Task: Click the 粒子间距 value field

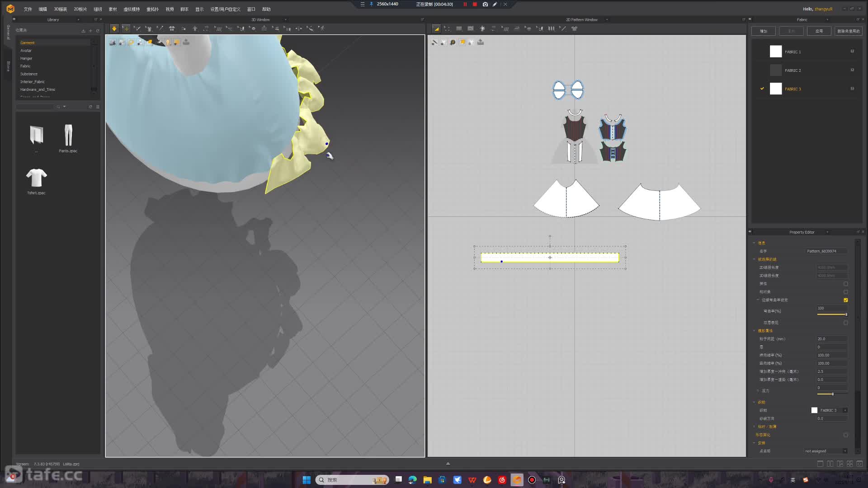Action: pos(832,339)
